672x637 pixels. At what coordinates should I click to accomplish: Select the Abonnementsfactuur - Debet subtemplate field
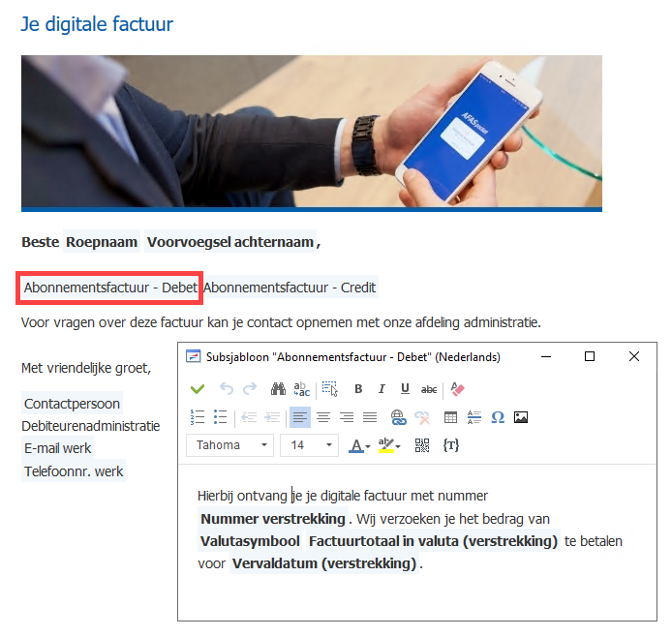click(x=110, y=288)
